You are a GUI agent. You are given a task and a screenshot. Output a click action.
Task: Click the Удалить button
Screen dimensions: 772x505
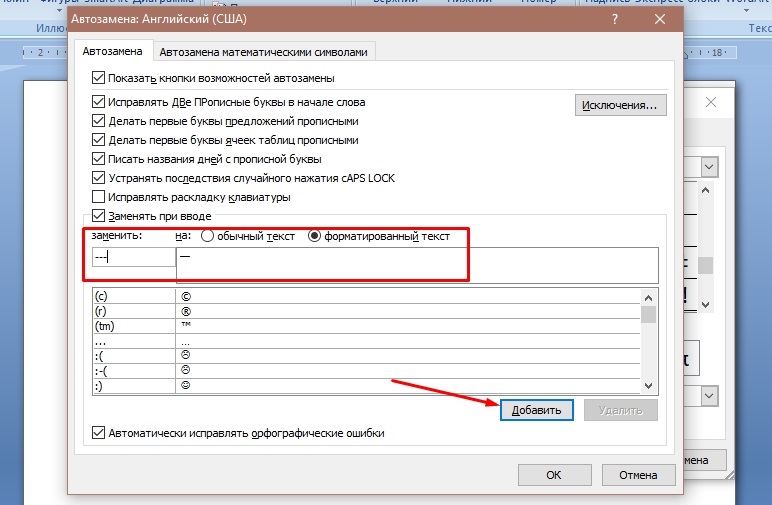(x=621, y=410)
